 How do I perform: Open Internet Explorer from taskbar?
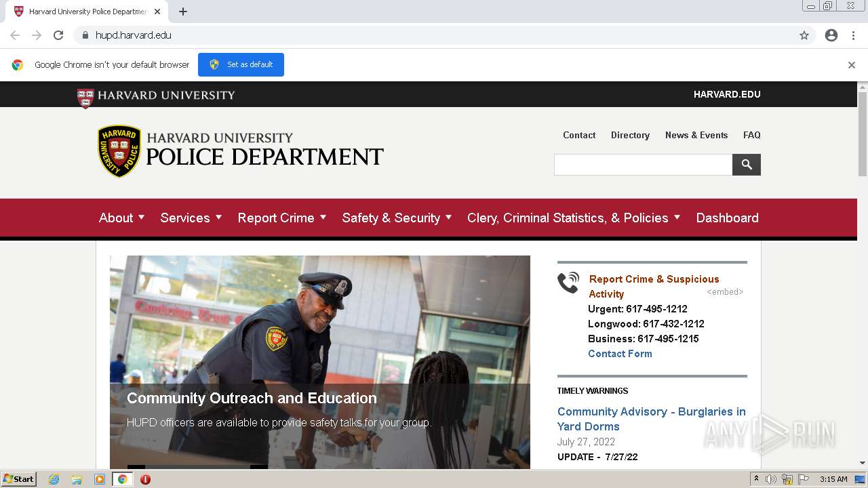(54, 479)
